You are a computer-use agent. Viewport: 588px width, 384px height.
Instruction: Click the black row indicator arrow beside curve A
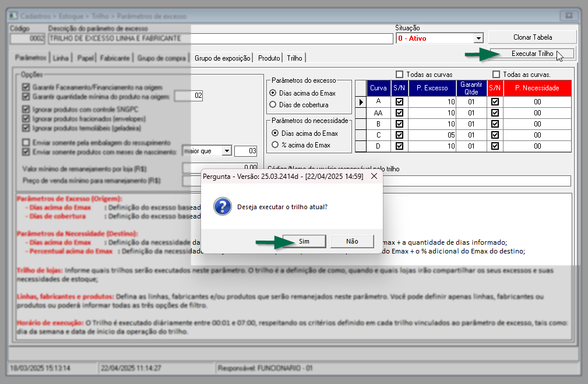[361, 101]
